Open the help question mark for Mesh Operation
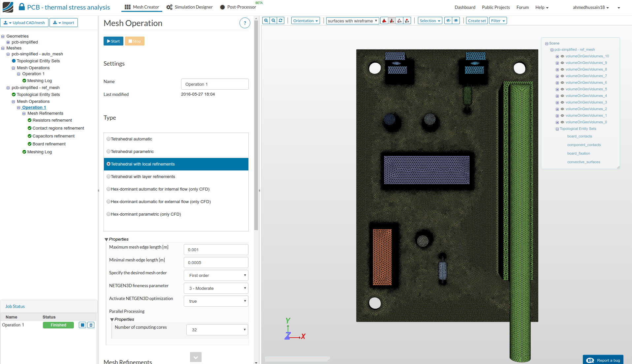632x364 pixels. (x=245, y=23)
